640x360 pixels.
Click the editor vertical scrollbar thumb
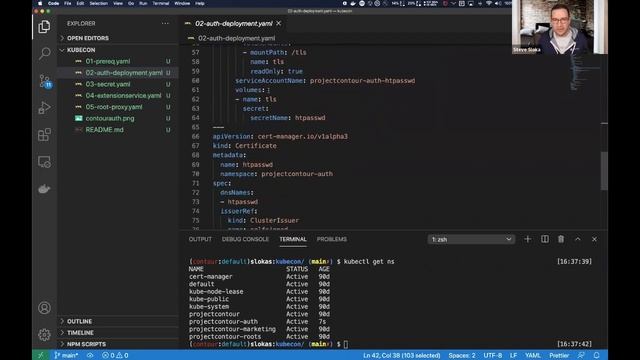(604, 171)
